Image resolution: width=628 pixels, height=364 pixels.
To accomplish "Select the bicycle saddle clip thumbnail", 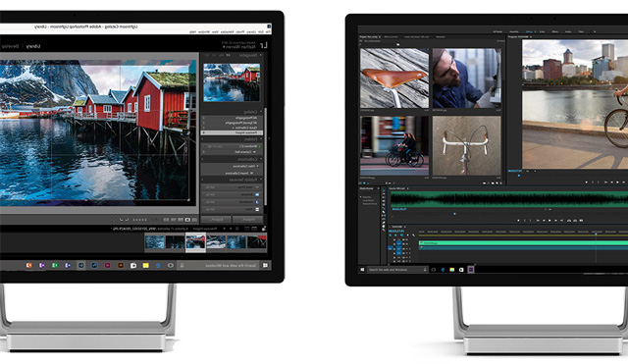I will [394, 78].
